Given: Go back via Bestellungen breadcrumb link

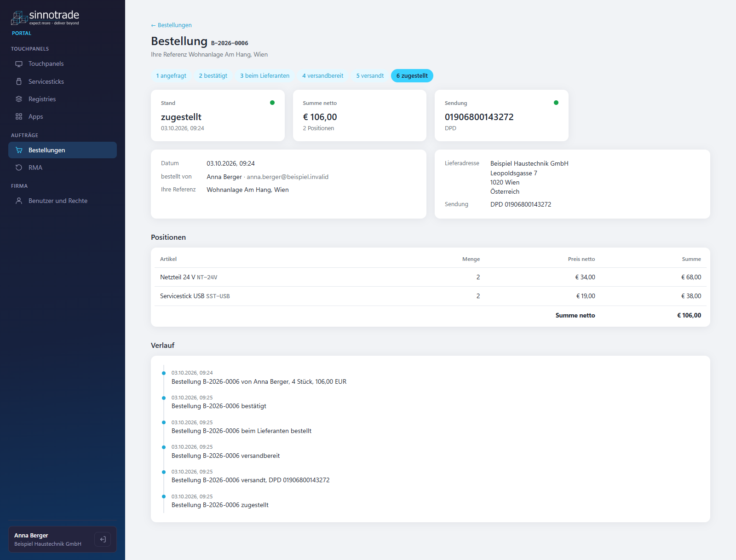Looking at the screenshot, I should [x=171, y=25].
